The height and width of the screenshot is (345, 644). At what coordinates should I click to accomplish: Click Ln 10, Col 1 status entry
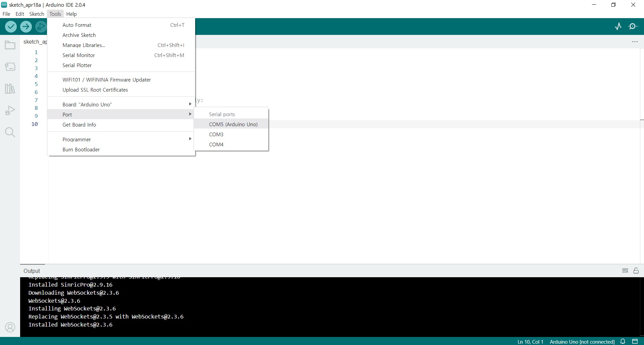[x=530, y=342]
